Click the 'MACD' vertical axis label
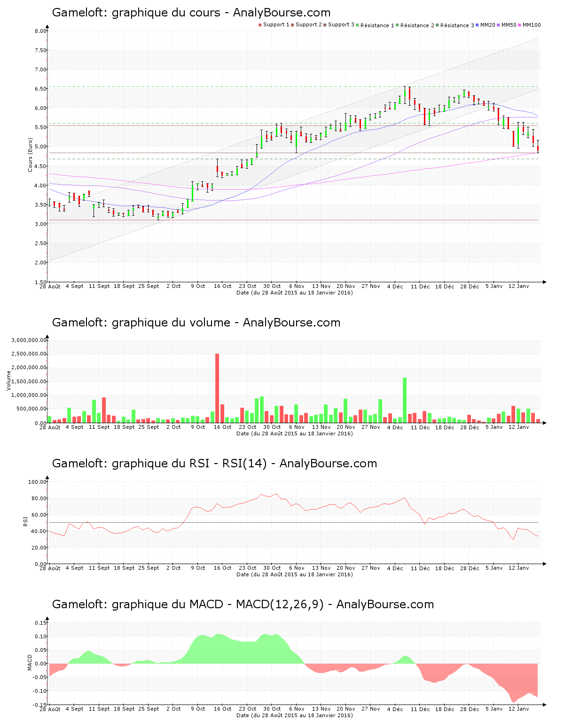This screenshot has width=564, height=728. pos(30,662)
